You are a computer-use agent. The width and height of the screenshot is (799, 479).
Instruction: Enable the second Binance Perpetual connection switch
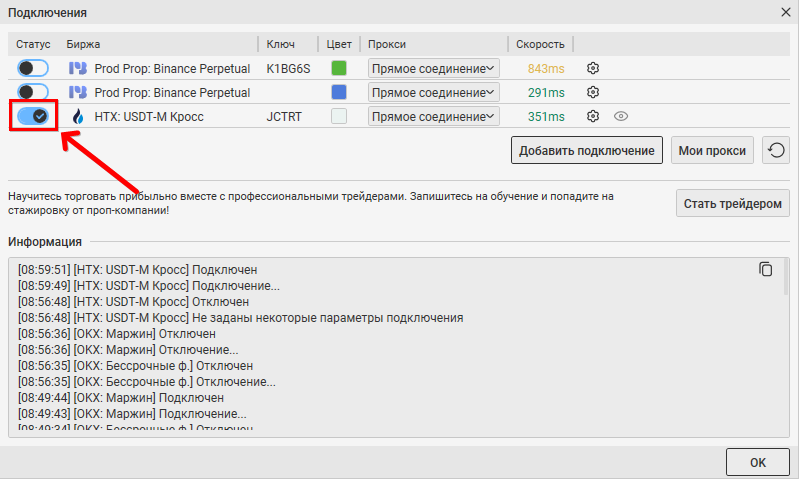(x=33, y=92)
